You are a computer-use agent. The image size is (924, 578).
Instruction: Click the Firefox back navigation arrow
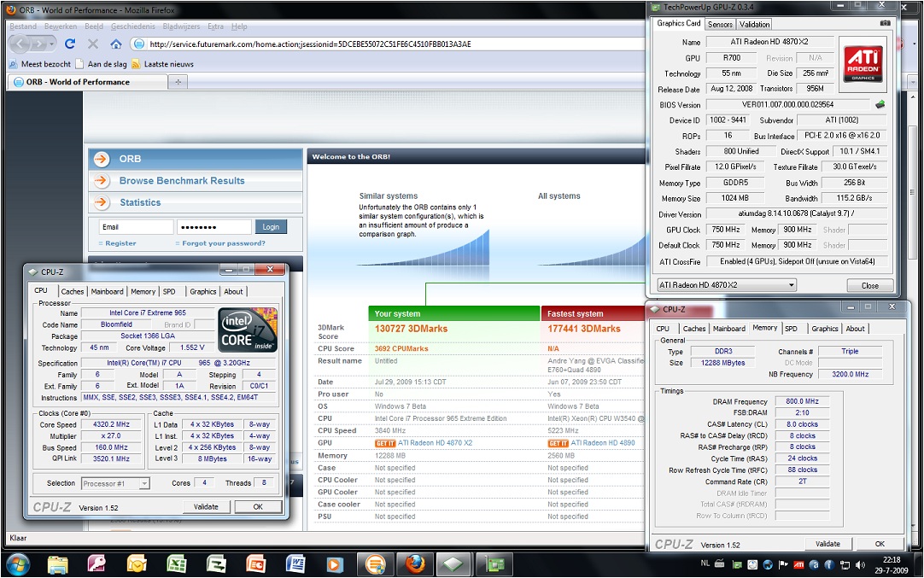coord(20,44)
